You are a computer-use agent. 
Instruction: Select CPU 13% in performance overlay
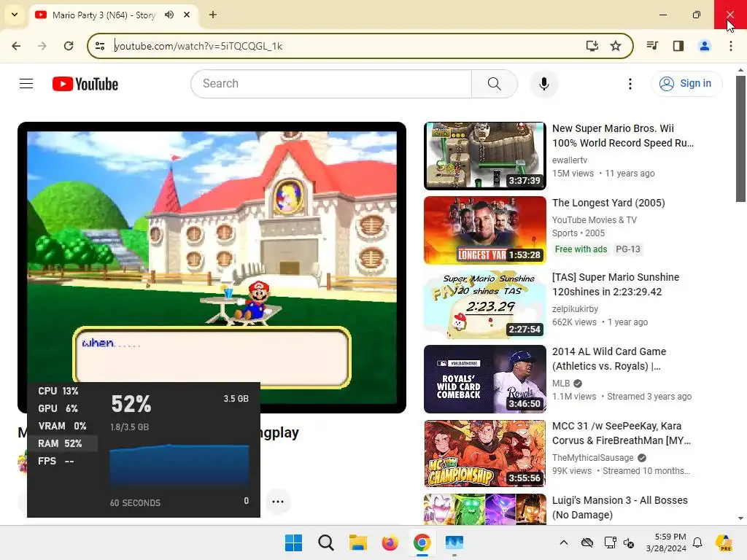(x=58, y=391)
